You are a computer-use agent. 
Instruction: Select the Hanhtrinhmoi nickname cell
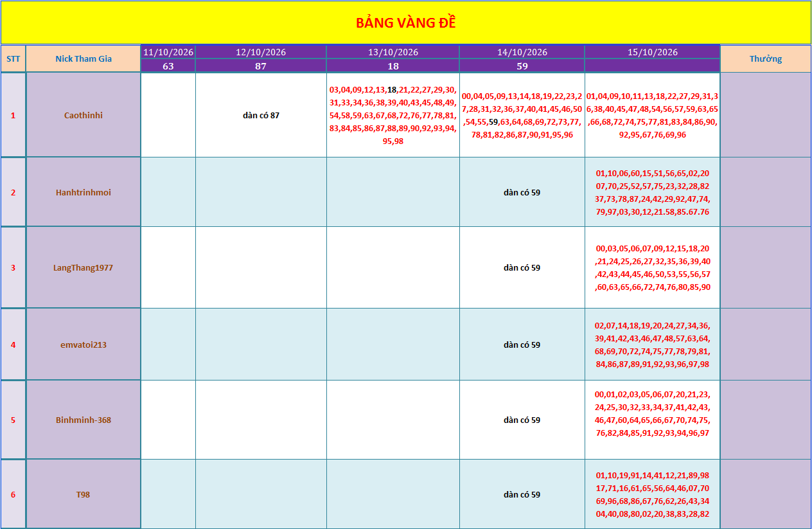pyautogui.click(x=84, y=192)
